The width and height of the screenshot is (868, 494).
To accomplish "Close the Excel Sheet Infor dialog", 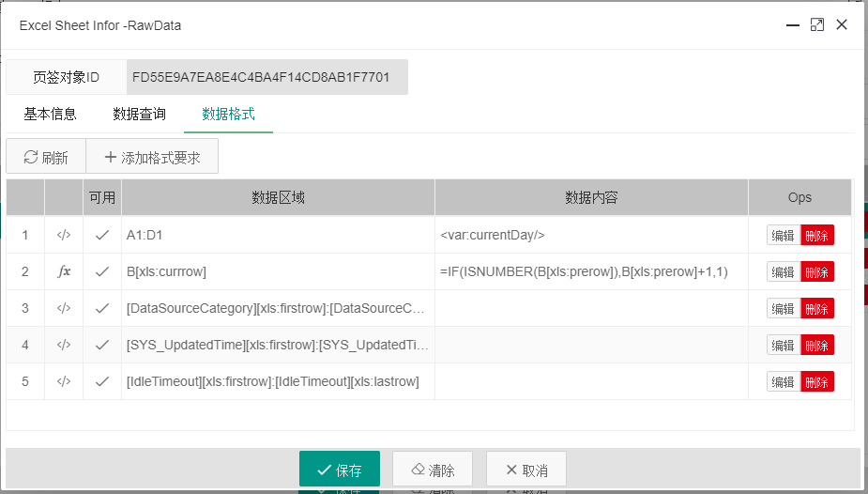I will tap(842, 24).
